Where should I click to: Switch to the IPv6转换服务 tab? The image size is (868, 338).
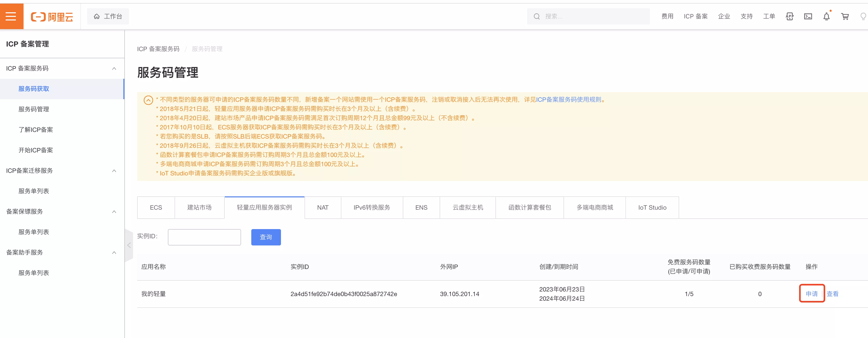(x=372, y=208)
